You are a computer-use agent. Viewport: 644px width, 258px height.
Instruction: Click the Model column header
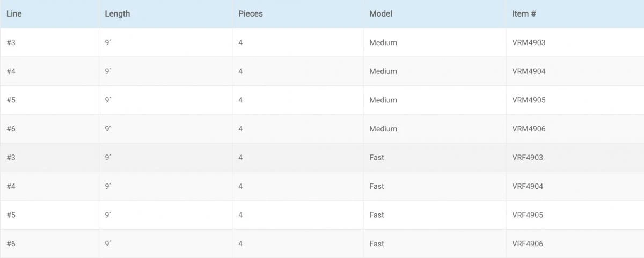click(x=380, y=14)
